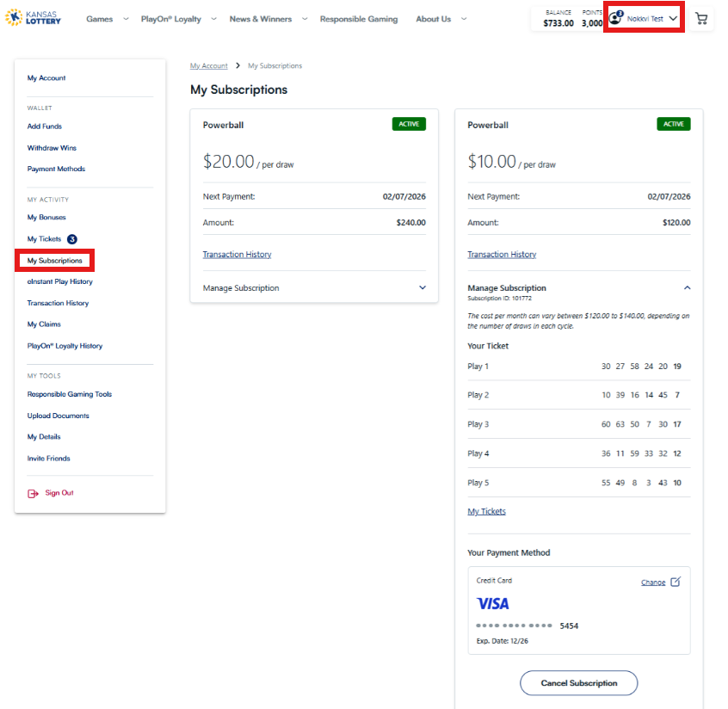Click the Play 3 numbers row
Screen dimensions: 728x709
pyautogui.click(x=578, y=424)
